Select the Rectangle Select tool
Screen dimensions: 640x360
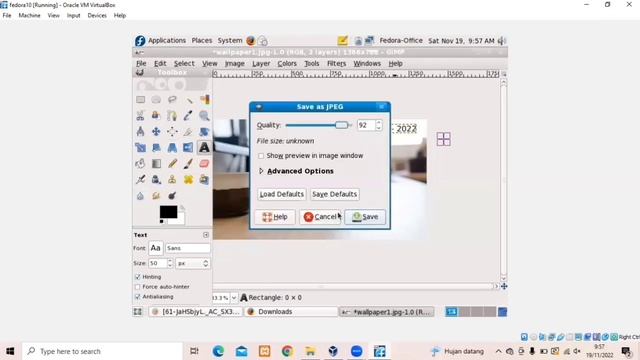coord(140,100)
